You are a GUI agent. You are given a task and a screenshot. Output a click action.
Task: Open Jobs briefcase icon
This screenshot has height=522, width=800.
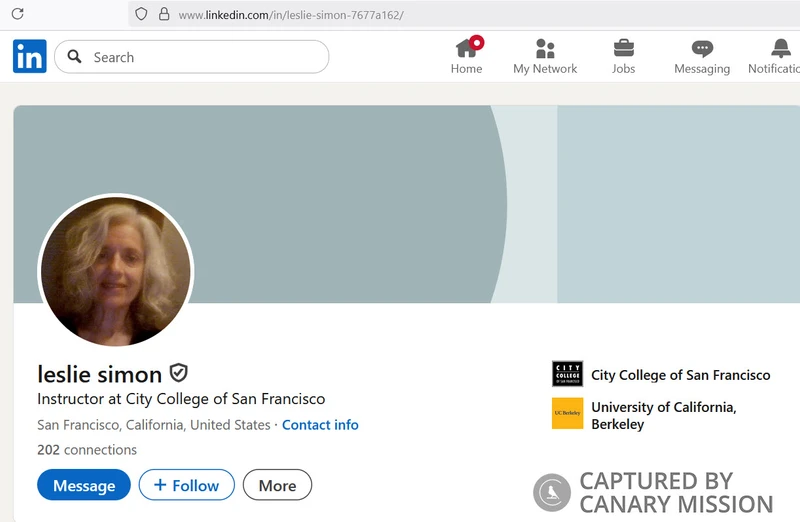[x=623, y=48]
